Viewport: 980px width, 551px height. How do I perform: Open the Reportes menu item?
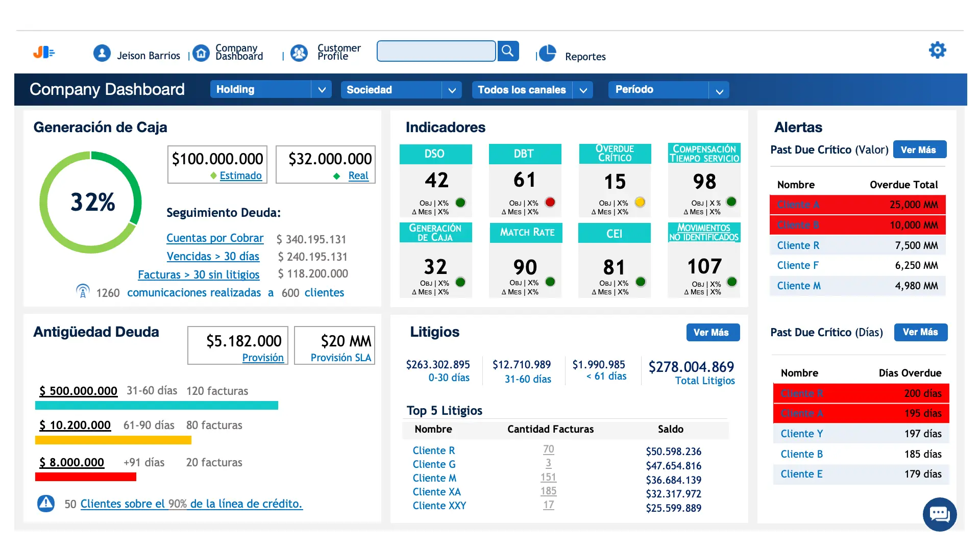pos(585,57)
